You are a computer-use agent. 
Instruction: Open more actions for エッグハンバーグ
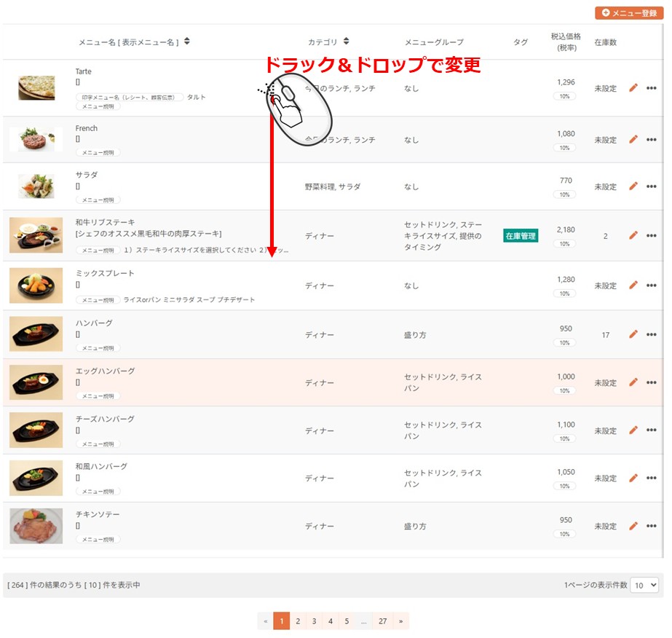[651, 382]
